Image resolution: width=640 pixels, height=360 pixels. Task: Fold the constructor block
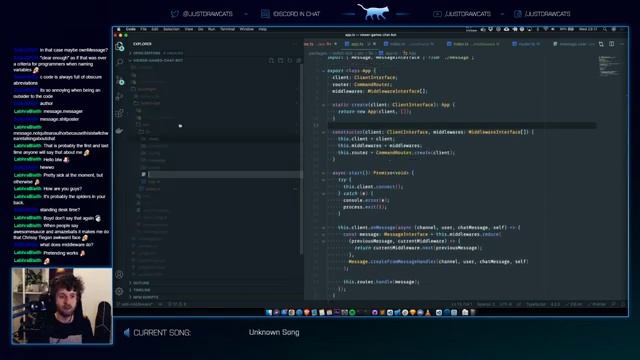point(323,132)
